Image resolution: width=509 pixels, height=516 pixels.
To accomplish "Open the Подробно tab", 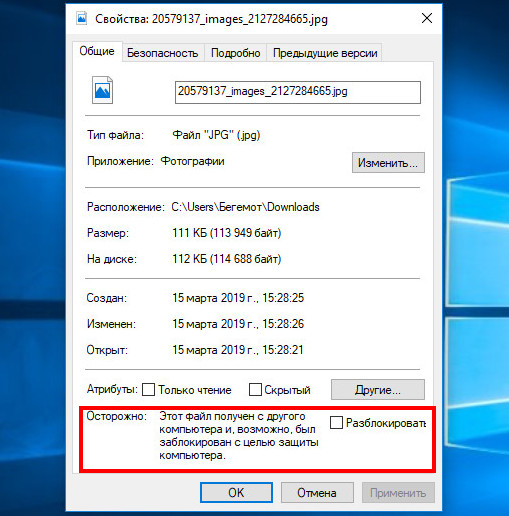I will [x=236, y=53].
